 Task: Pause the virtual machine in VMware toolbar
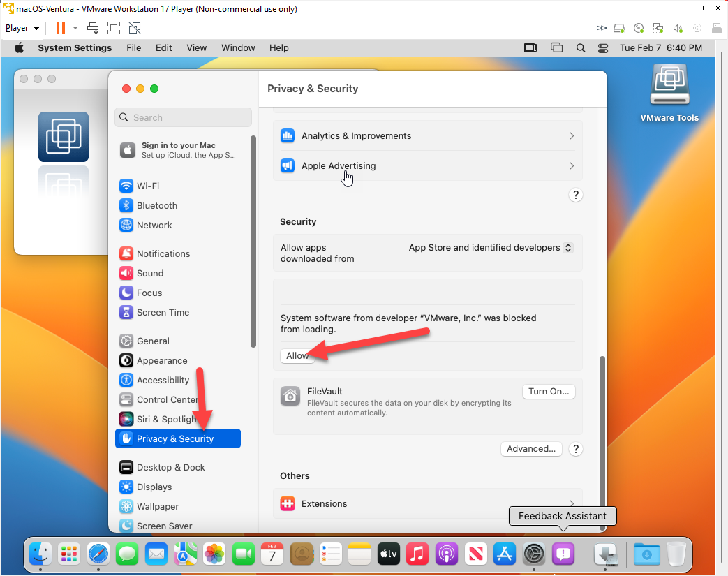coord(61,28)
